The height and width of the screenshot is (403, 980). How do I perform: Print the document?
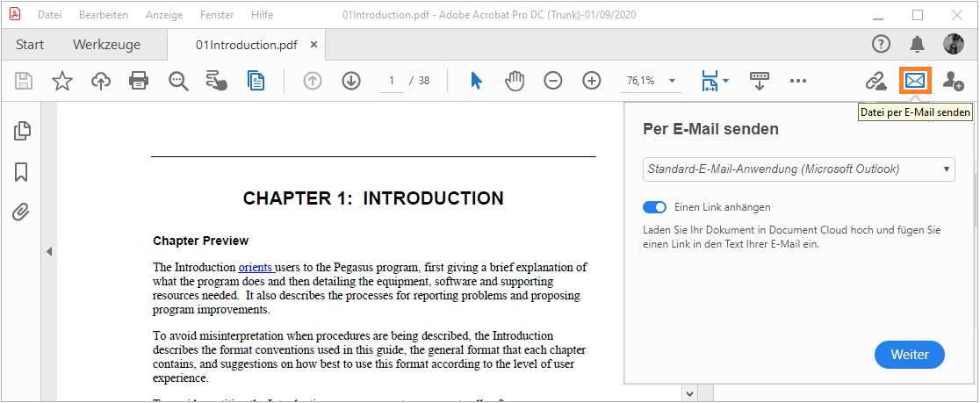point(139,82)
